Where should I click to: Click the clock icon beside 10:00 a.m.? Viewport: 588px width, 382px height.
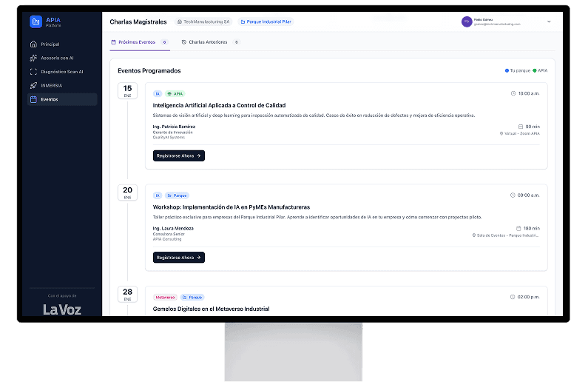[513, 94]
